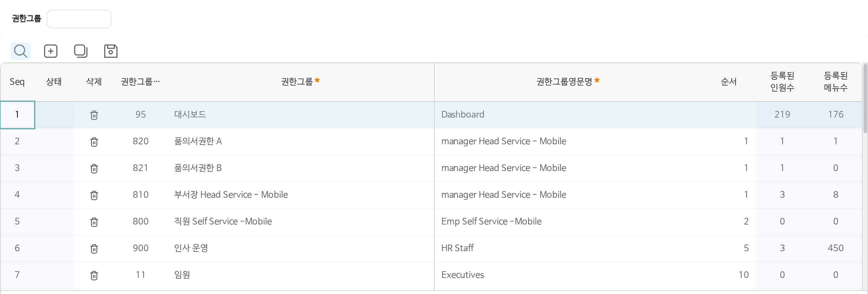Sort by the 권한그룹영문명 column header
Image resolution: width=868 pixels, height=294 pixels.
[x=568, y=82]
